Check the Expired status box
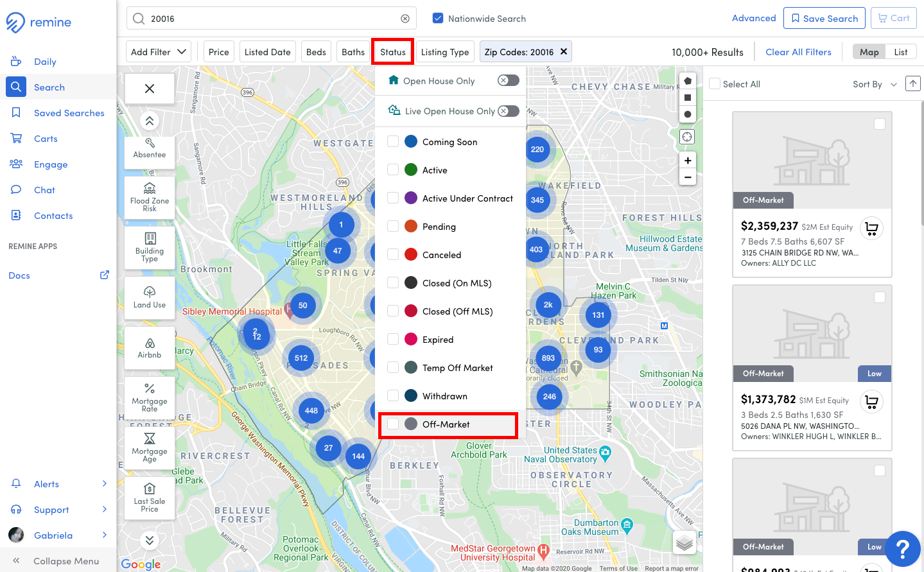 [x=393, y=339]
